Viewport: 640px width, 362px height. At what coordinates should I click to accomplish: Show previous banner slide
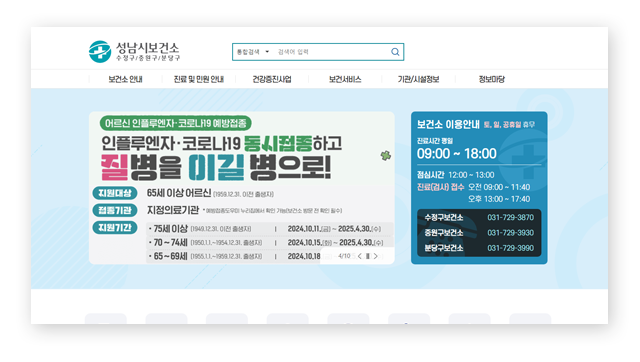click(360, 256)
